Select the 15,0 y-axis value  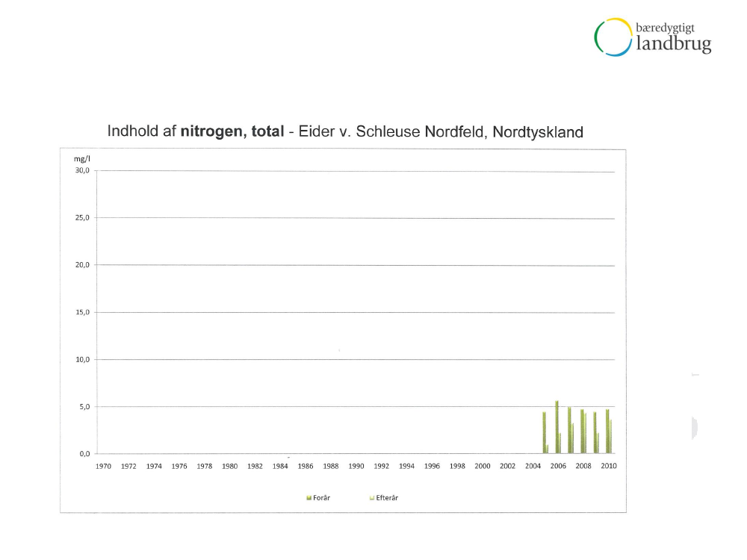[x=81, y=312]
